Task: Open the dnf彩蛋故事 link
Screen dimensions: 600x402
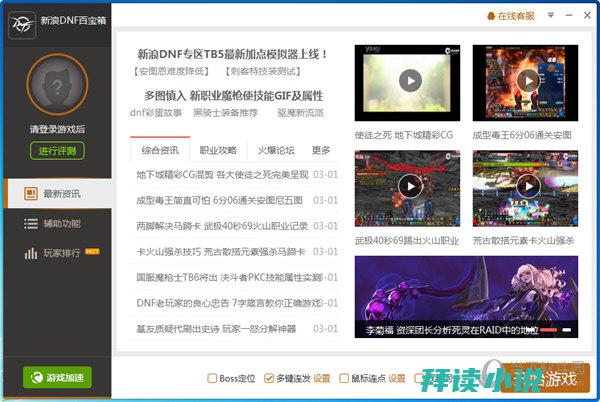Action: pos(156,113)
